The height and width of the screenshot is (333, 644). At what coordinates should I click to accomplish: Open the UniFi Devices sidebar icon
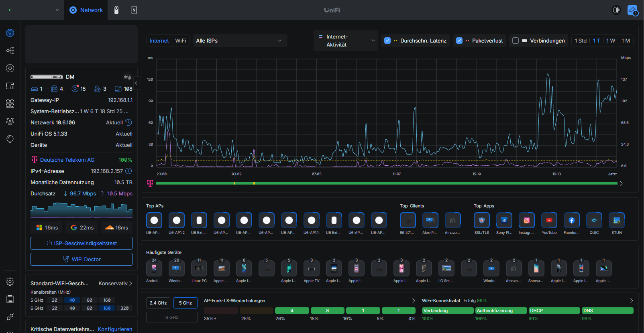coord(10,68)
